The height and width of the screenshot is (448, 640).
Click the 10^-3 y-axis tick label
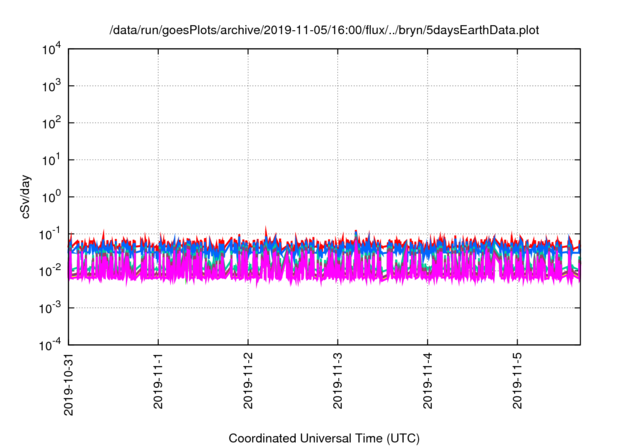click(x=50, y=308)
